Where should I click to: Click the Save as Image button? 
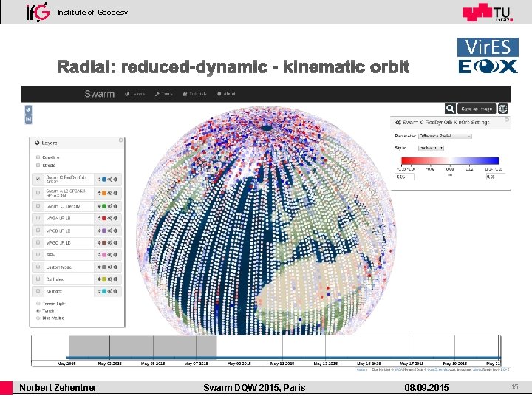tap(477, 109)
